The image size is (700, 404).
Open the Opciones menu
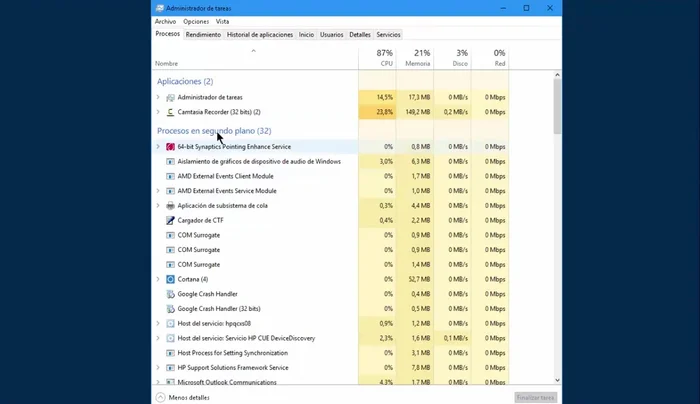196,21
